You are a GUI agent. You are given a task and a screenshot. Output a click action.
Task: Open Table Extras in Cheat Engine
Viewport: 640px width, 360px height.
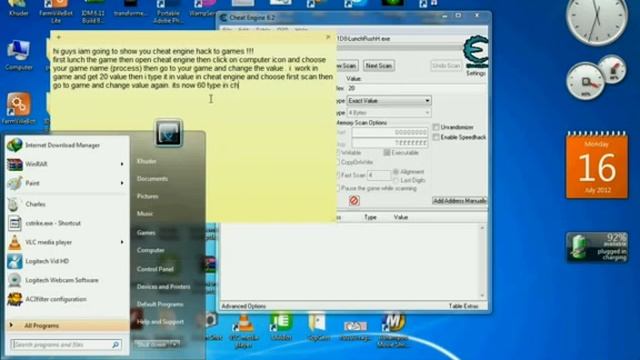click(463, 306)
